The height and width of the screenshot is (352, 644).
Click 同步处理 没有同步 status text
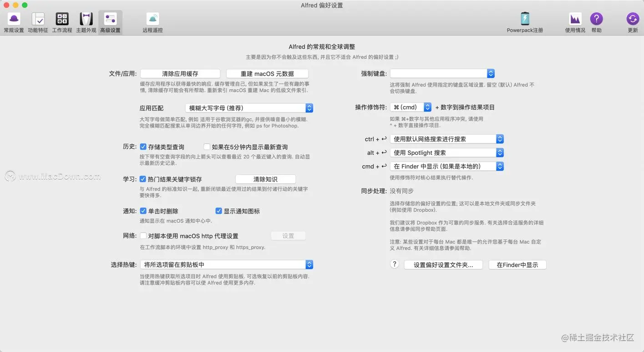[402, 191]
